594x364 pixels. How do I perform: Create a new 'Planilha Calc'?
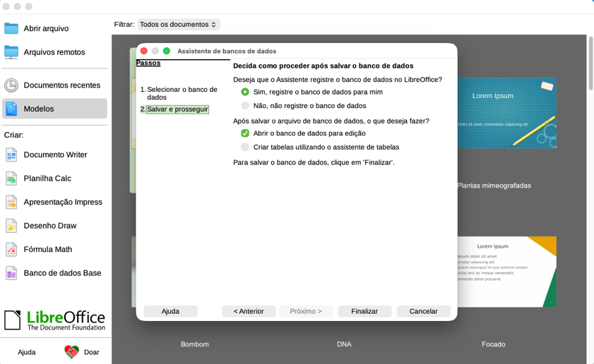click(x=55, y=178)
